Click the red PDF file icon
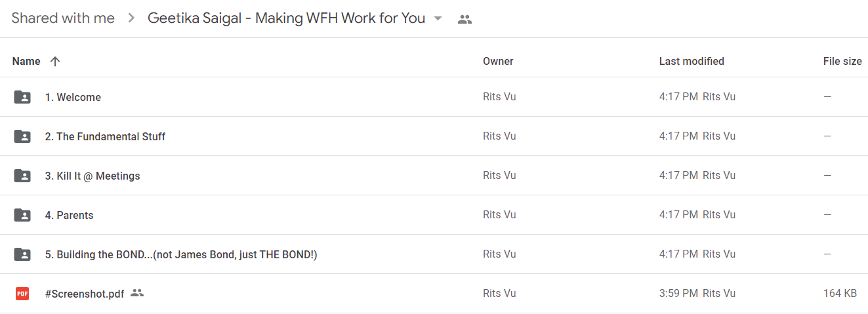 22,294
